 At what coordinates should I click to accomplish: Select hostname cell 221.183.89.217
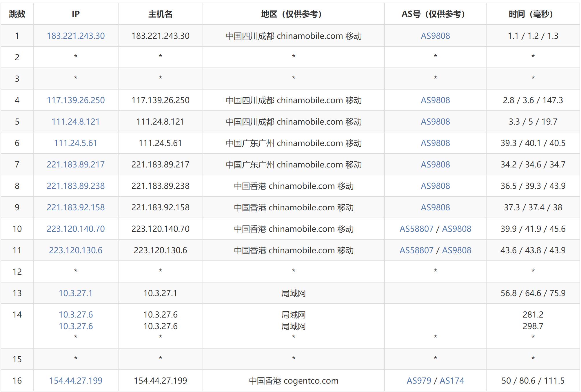160,165
